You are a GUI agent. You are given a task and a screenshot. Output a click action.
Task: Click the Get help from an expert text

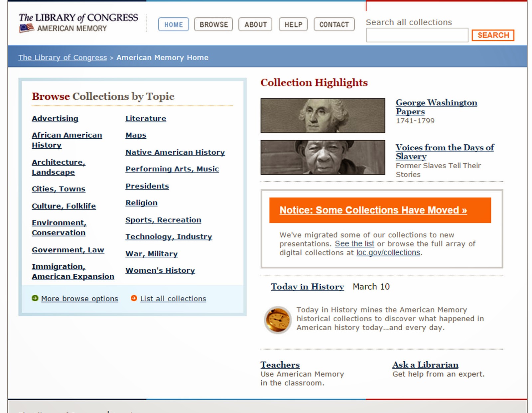point(438,374)
